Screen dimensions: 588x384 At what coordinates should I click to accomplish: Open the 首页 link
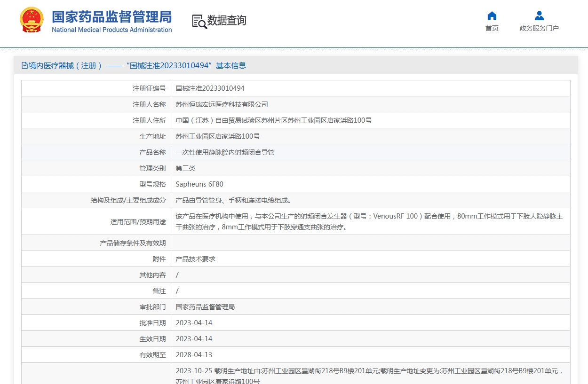tap(492, 28)
